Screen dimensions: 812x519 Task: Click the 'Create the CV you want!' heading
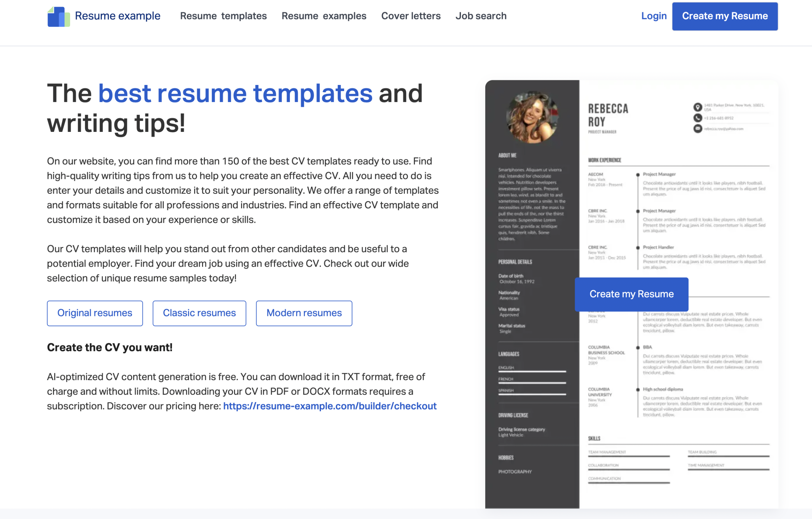tap(110, 347)
